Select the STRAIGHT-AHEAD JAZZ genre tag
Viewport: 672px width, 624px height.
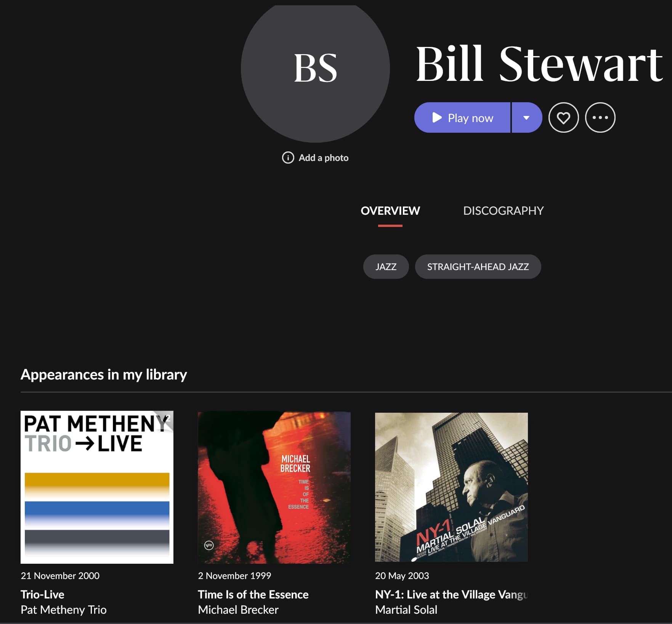coord(478,267)
